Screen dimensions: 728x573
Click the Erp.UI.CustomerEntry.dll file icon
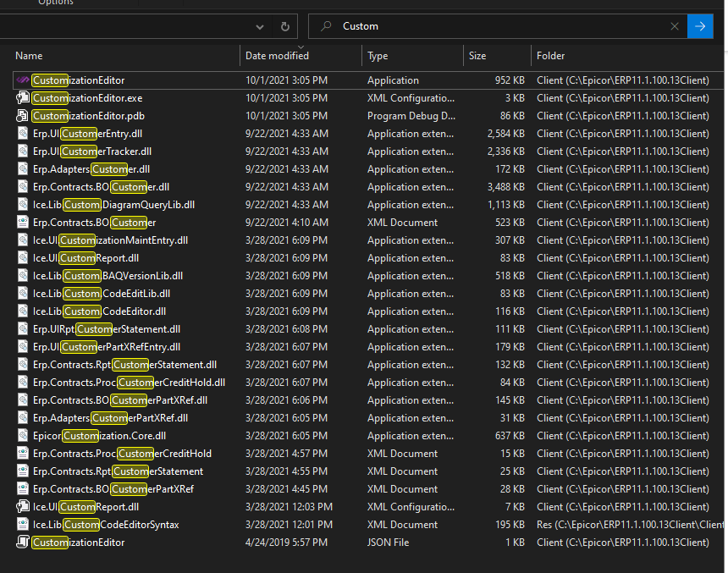pyautogui.click(x=23, y=134)
